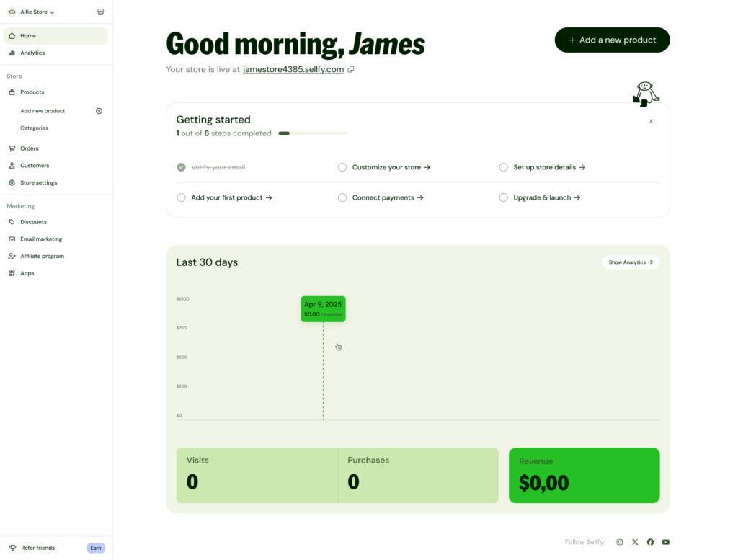
Task: Open the Customers page from the sidebar
Action: click(x=33, y=165)
